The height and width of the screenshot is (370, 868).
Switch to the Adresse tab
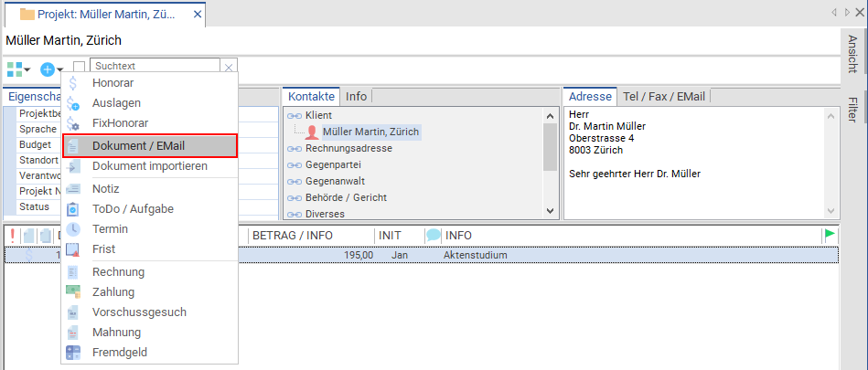(590, 96)
